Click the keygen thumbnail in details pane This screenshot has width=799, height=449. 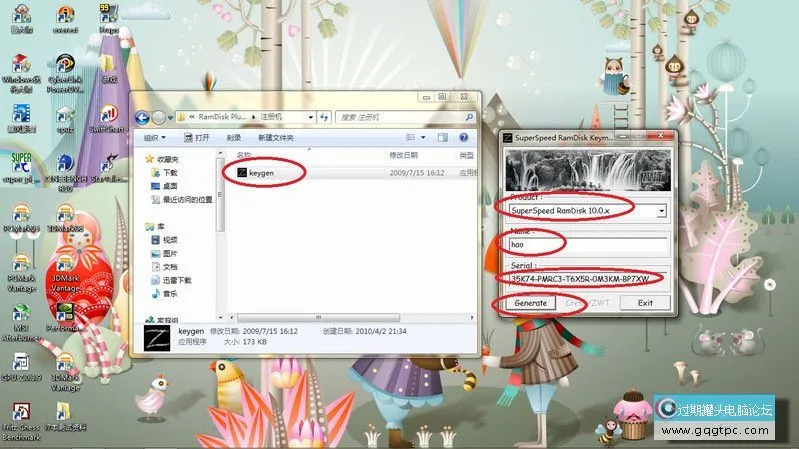[x=157, y=338]
